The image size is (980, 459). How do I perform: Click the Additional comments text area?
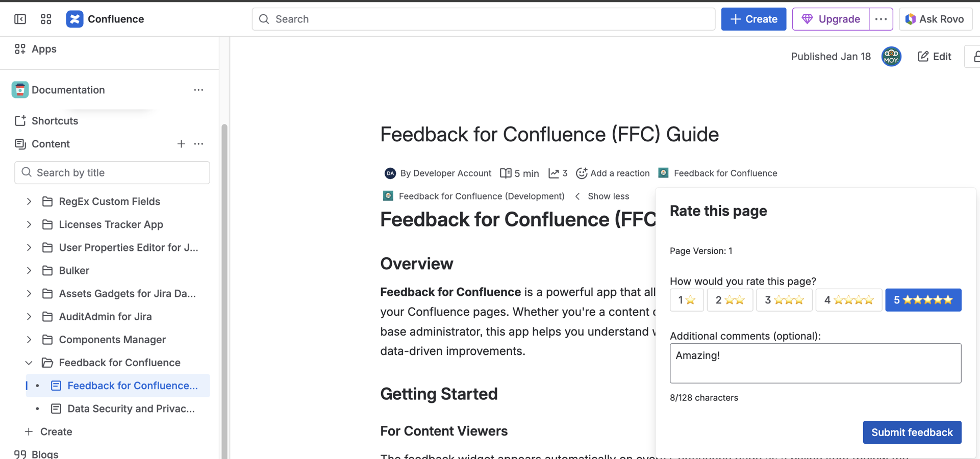click(x=815, y=363)
